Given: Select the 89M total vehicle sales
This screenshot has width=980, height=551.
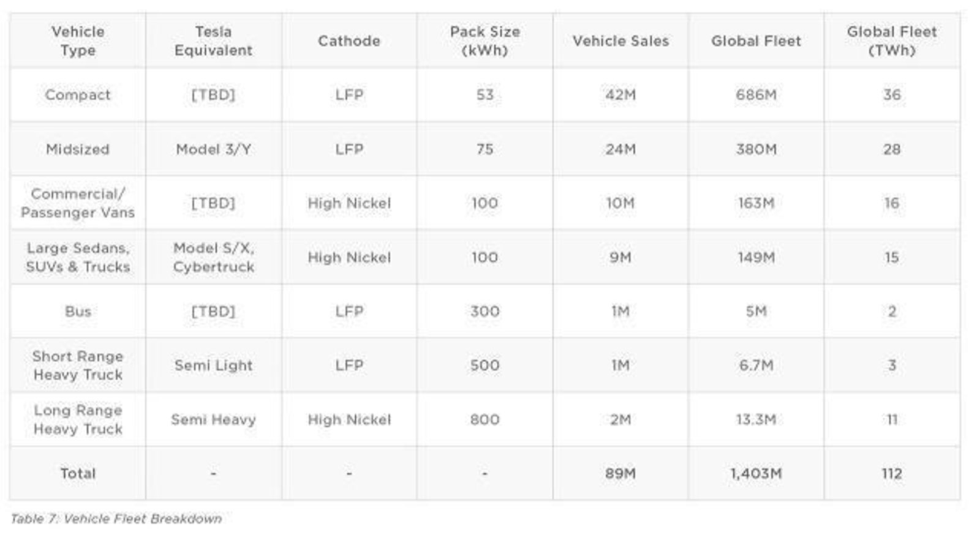Looking at the screenshot, I should (x=620, y=473).
